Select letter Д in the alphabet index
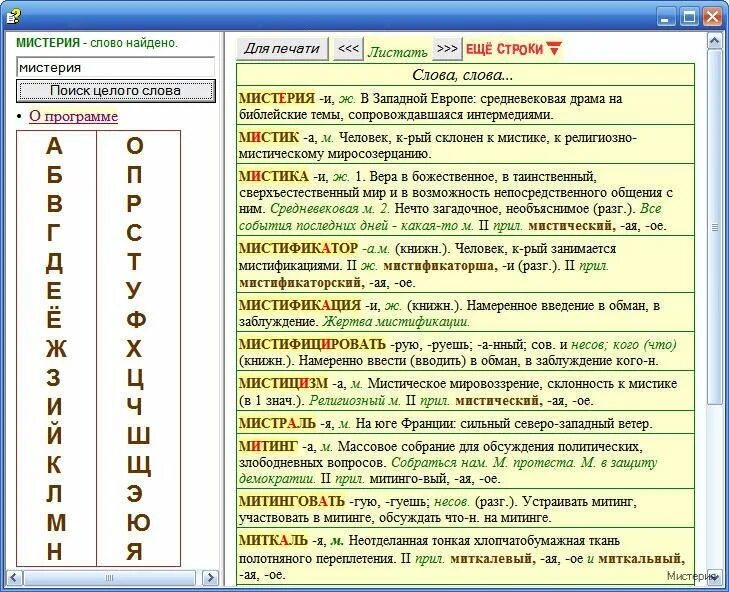 point(54,263)
